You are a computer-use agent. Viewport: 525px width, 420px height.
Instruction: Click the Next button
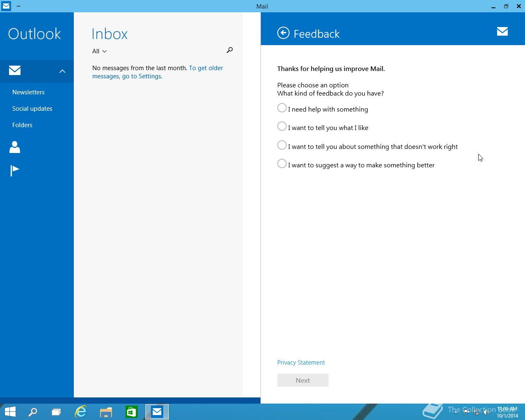click(x=303, y=380)
